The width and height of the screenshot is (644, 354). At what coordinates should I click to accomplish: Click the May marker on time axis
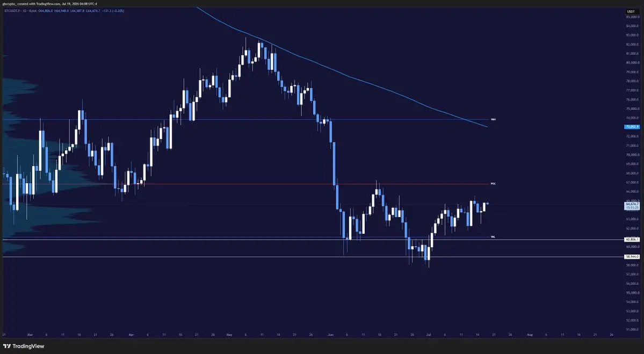coord(229,335)
